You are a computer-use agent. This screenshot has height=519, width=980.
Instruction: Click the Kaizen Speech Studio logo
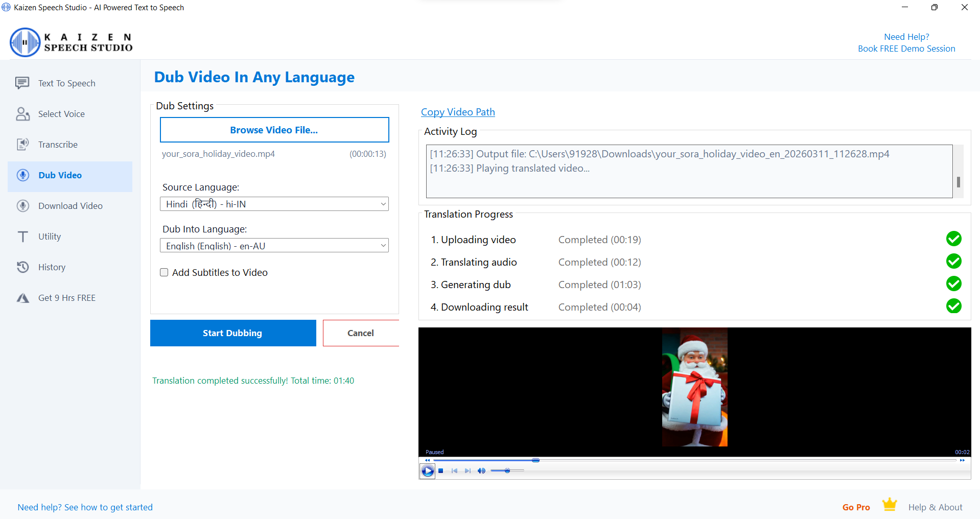(71, 42)
